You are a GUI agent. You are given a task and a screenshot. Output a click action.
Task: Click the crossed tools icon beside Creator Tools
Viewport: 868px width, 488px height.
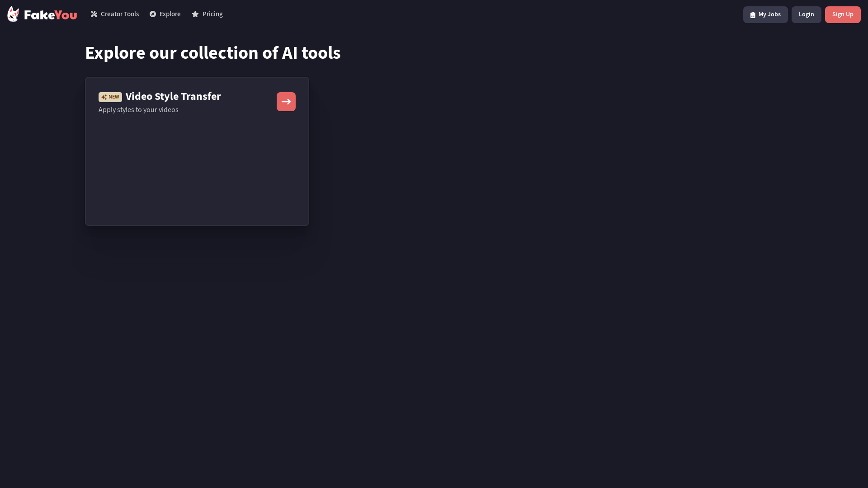tap(94, 14)
